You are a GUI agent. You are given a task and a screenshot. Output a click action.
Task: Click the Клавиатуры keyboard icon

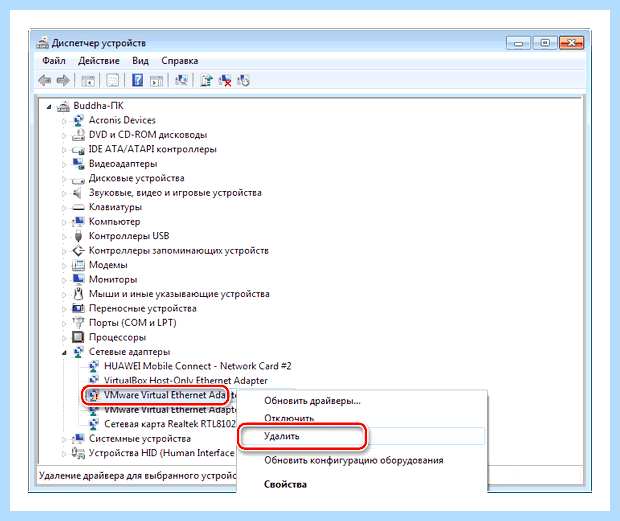(78, 207)
